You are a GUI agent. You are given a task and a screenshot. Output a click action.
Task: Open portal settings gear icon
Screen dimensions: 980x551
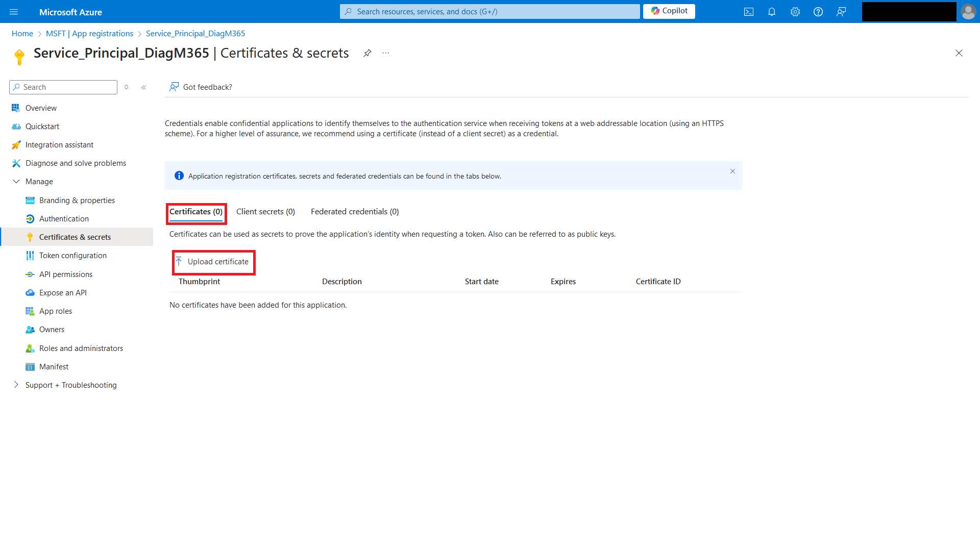[x=795, y=12]
